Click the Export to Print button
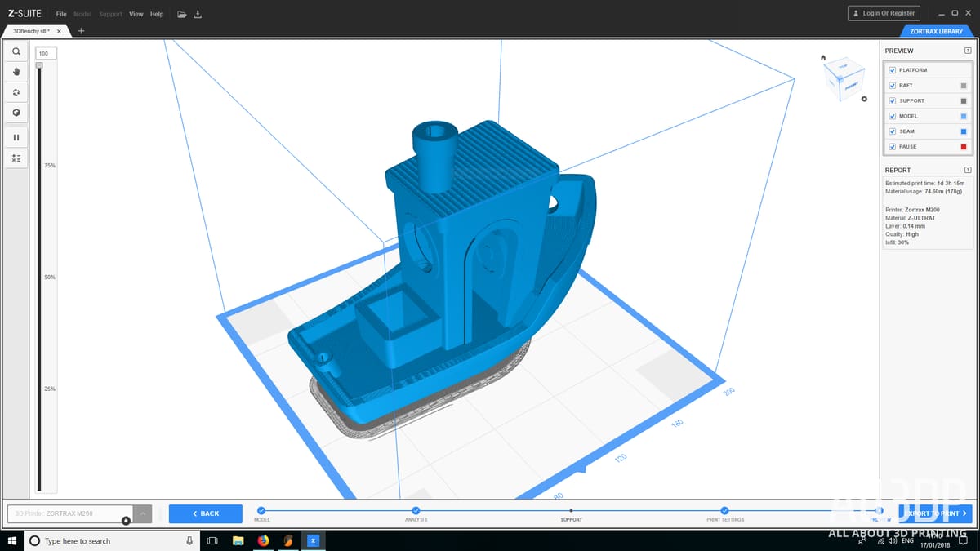980x551 pixels. [935, 513]
